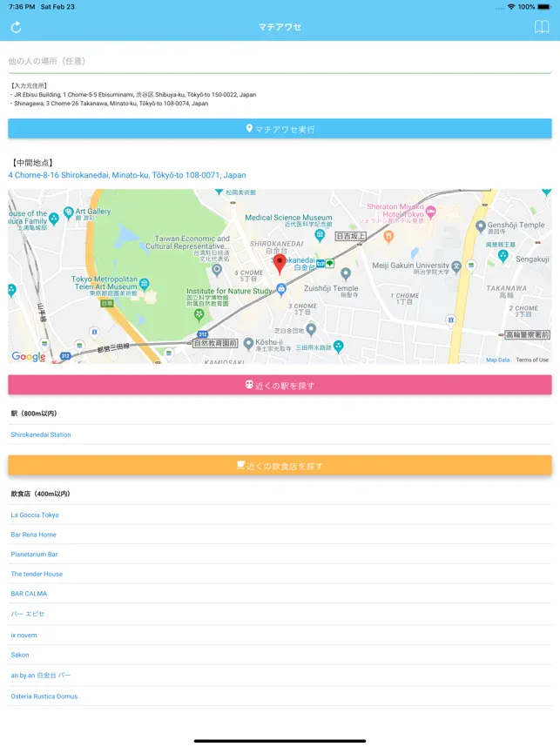
Task: Click the Google logo on map
Action: (x=29, y=356)
